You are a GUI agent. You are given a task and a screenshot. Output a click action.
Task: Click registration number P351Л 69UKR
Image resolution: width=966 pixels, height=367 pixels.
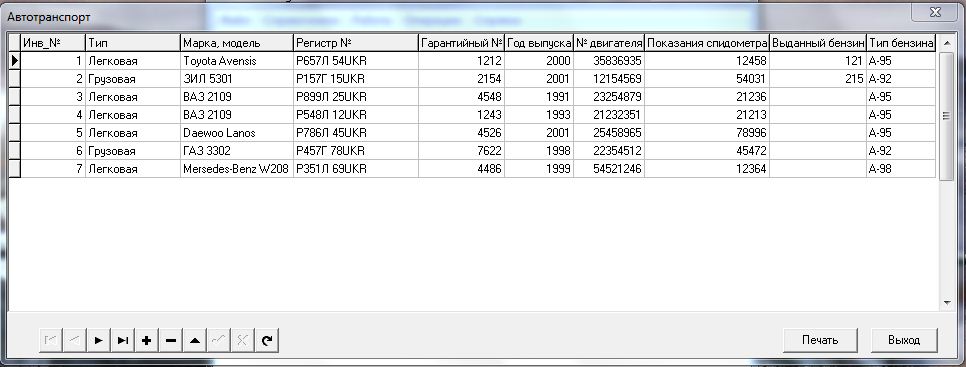tap(355, 169)
